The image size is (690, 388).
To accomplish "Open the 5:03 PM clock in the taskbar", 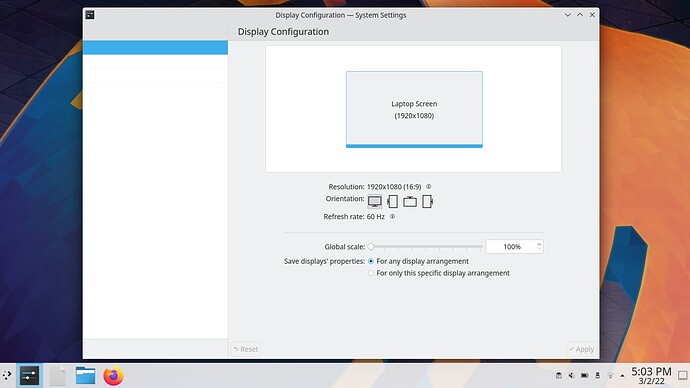I will (x=651, y=375).
